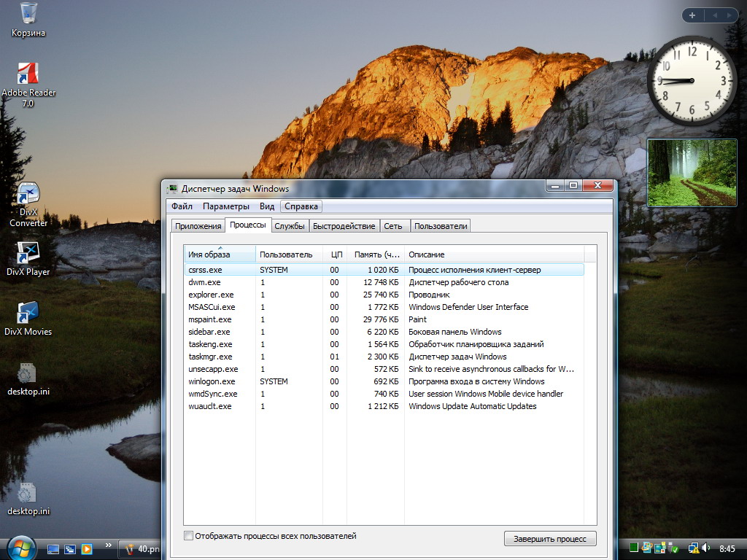Image resolution: width=747 pixels, height=560 pixels.
Task: Open the Справка menu
Action: pyautogui.click(x=301, y=206)
